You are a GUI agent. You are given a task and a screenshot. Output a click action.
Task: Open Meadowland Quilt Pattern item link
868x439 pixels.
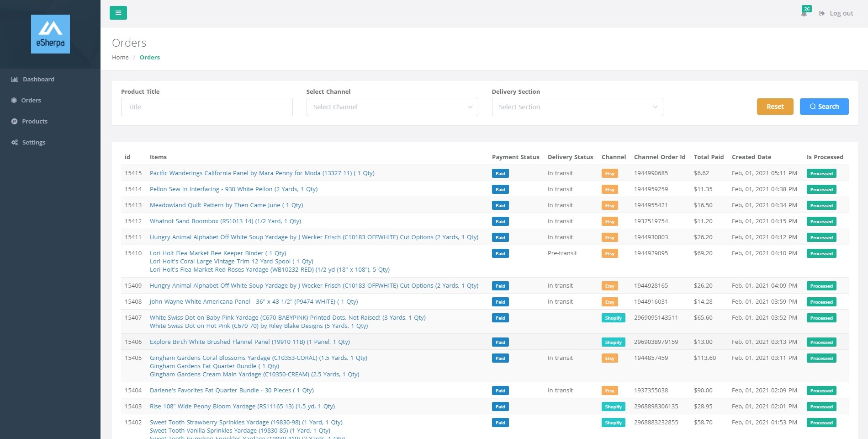click(x=226, y=205)
